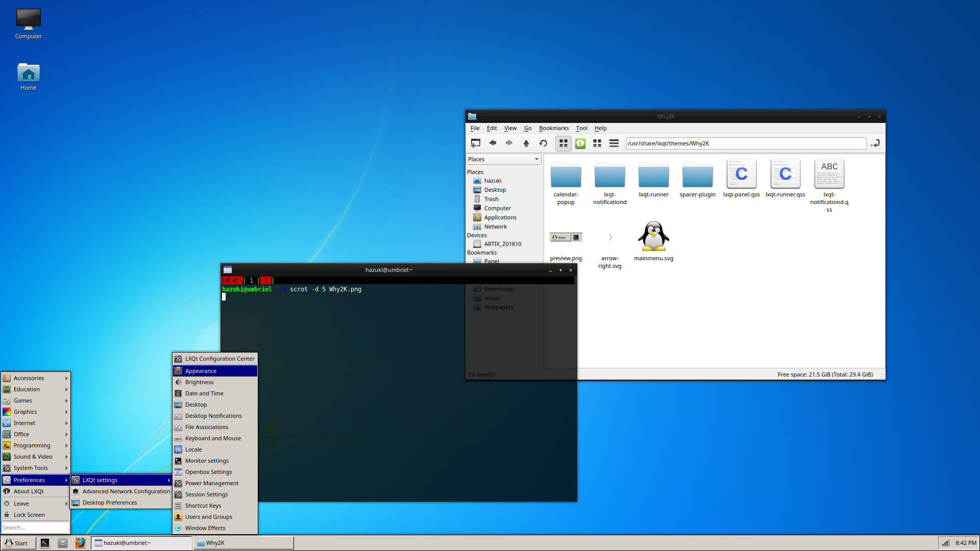Open the calendar-popup folder
Screen dimensions: 980x551
pos(566,184)
